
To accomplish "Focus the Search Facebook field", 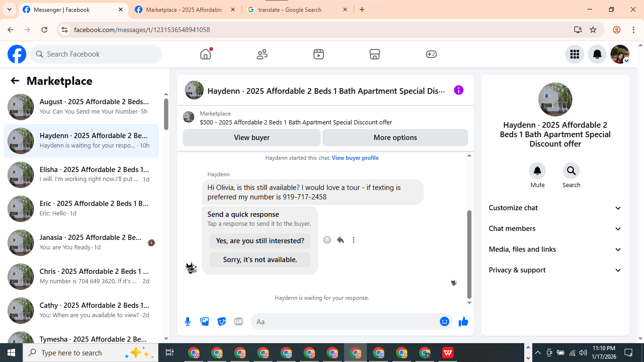I will 96,54.
